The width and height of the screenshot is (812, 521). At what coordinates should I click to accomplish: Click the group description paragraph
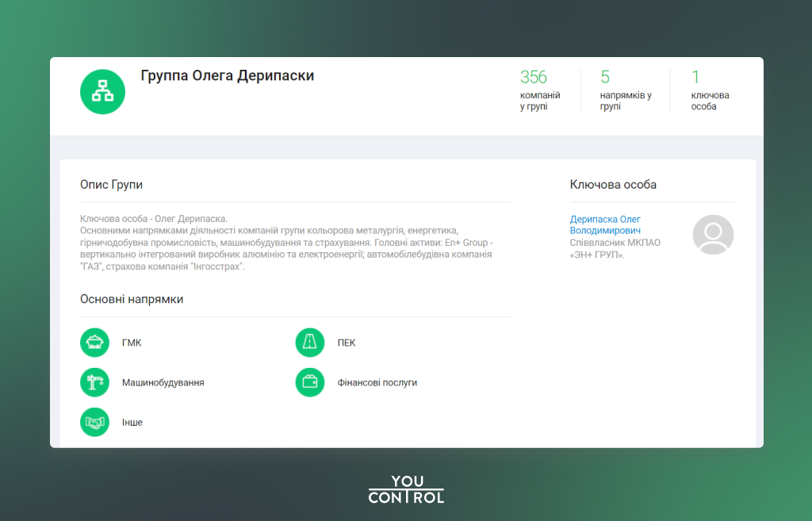[286, 243]
